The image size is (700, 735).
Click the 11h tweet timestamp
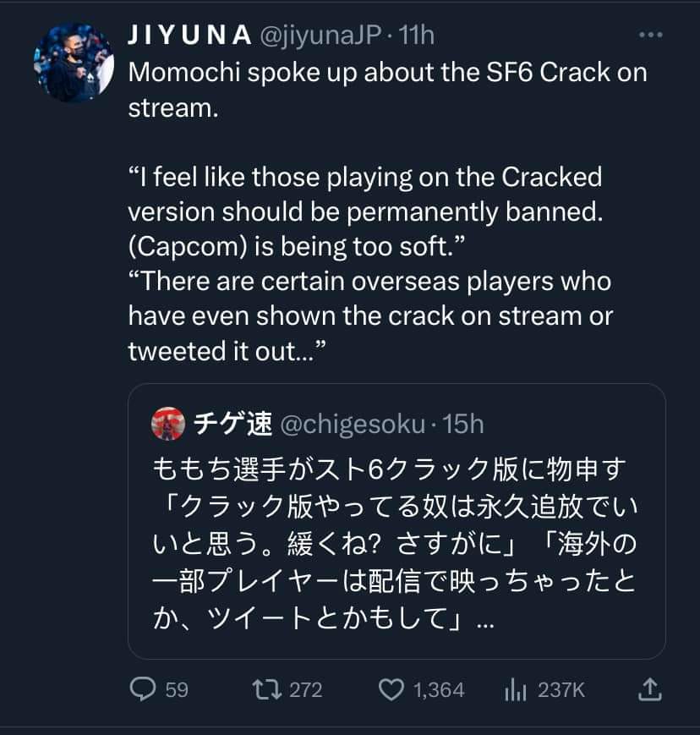pos(416,36)
